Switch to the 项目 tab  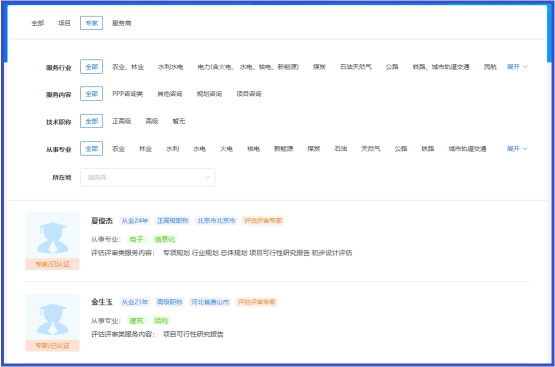[64, 23]
